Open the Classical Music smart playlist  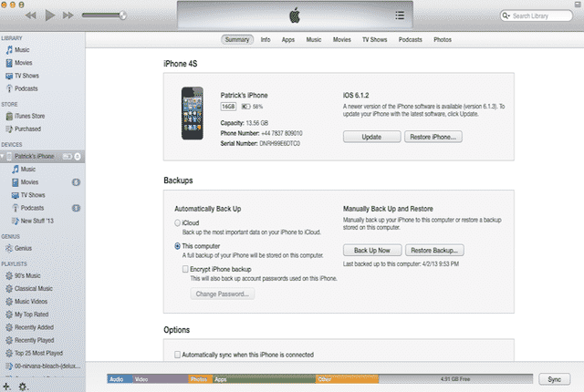click(x=29, y=289)
